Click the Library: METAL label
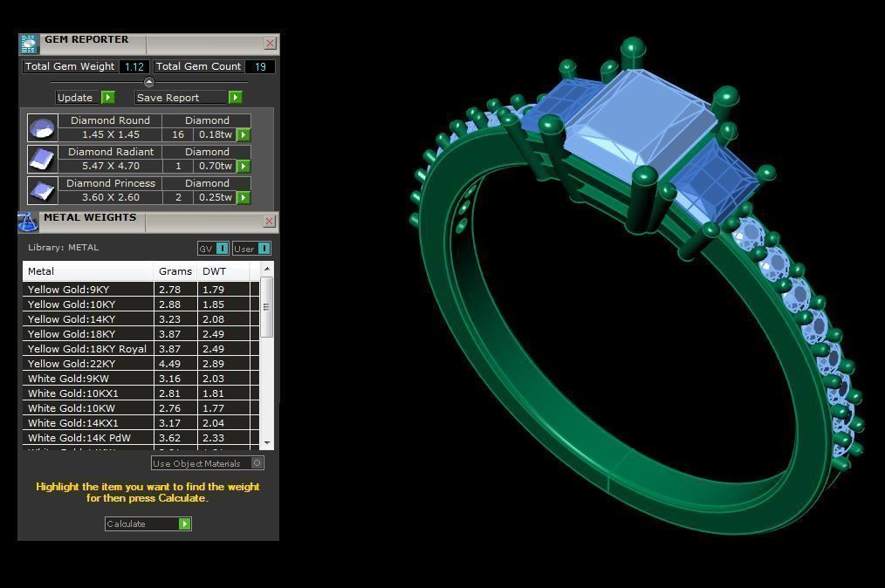 63,247
